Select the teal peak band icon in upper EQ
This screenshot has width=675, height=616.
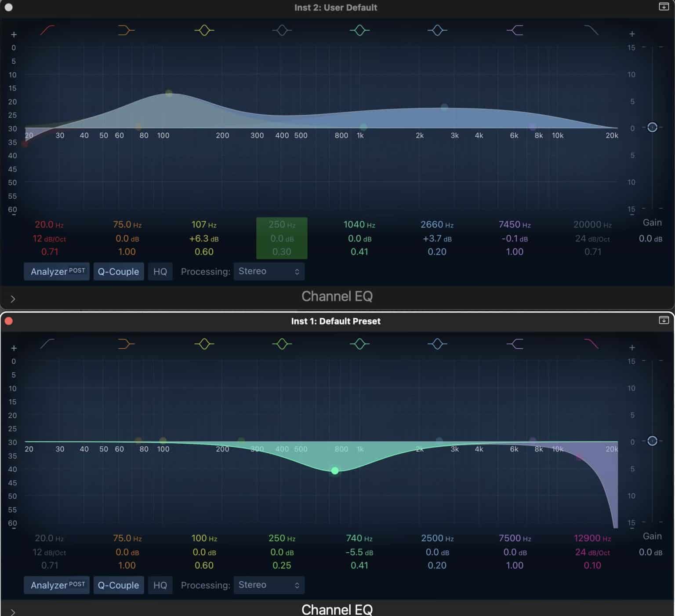click(x=359, y=30)
